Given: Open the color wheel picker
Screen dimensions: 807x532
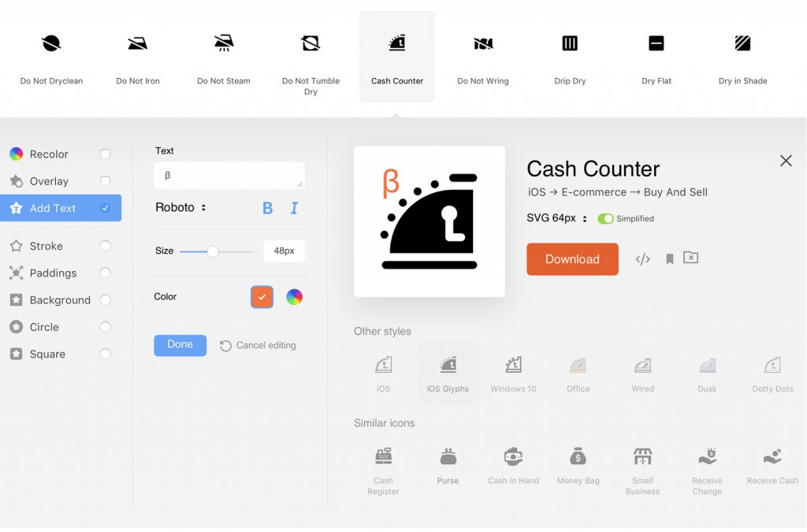Looking at the screenshot, I should [x=295, y=297].
